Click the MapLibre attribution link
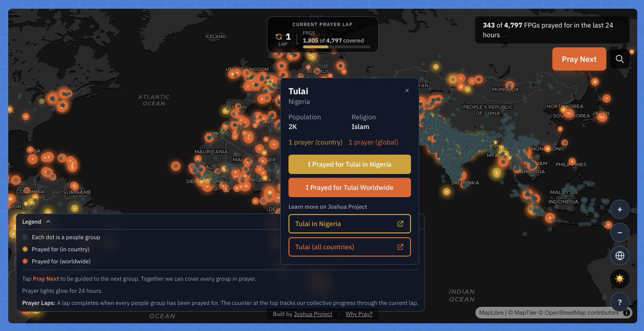 coord(491,313)
